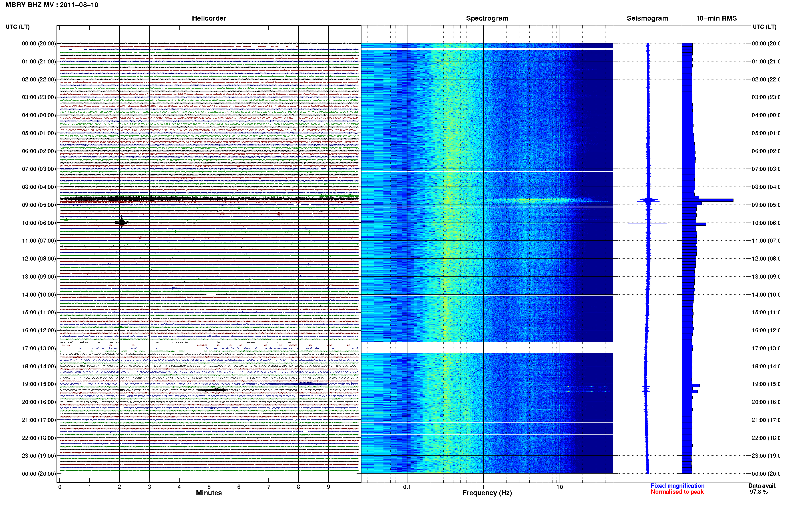812x508 pixels.
Task: Select the '10:00 (06:00)' left axis label
Action: 39,223
